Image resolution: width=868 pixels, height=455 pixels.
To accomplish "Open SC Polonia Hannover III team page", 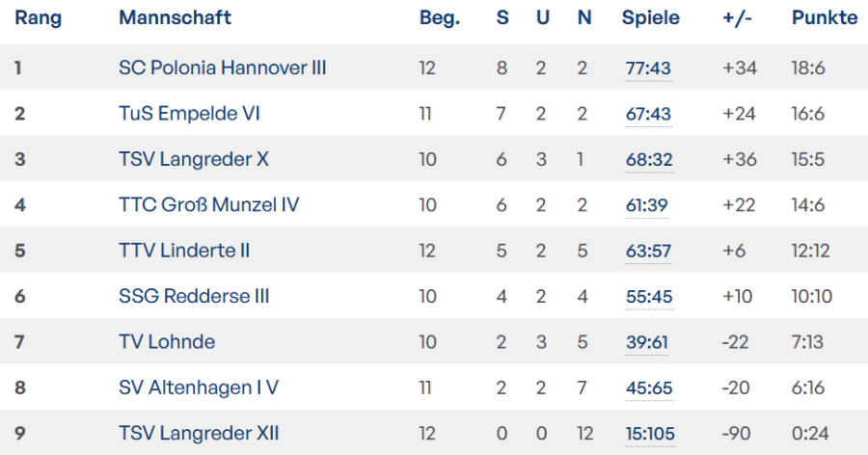I will click(222, 67).
